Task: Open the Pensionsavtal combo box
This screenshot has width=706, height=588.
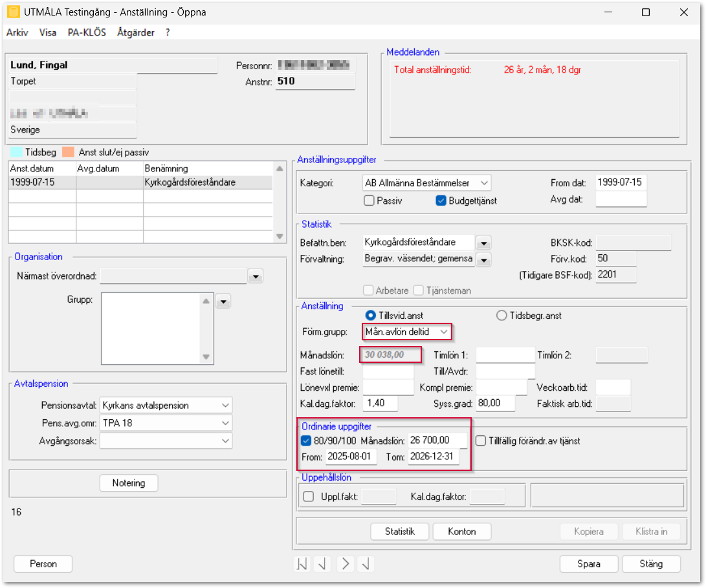Action: point(225,406)
